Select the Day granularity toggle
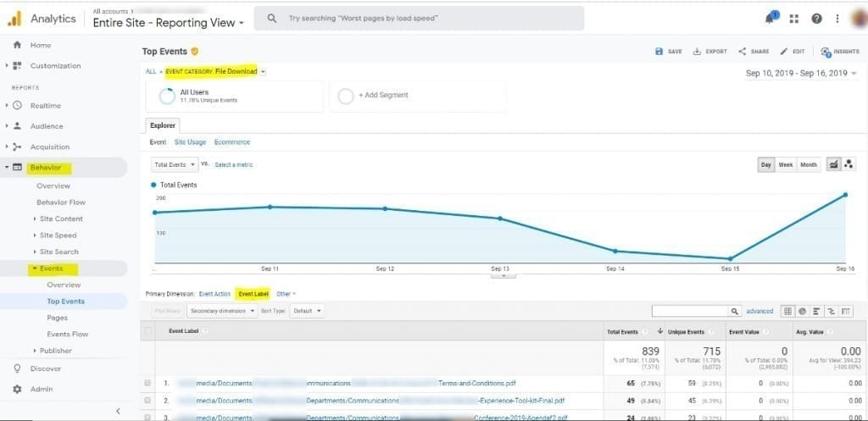Viewport: 868px width, 421px height. click(x=766, y=165)
